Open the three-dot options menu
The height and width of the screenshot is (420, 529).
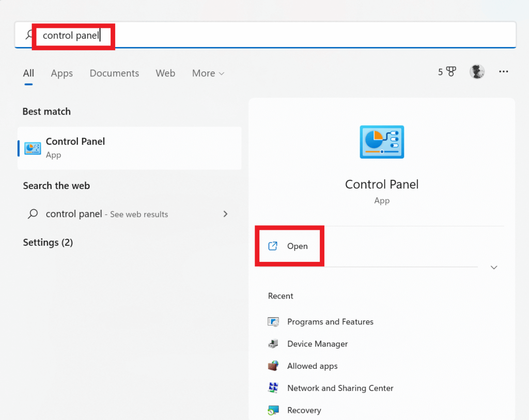(x=503, y=71)
